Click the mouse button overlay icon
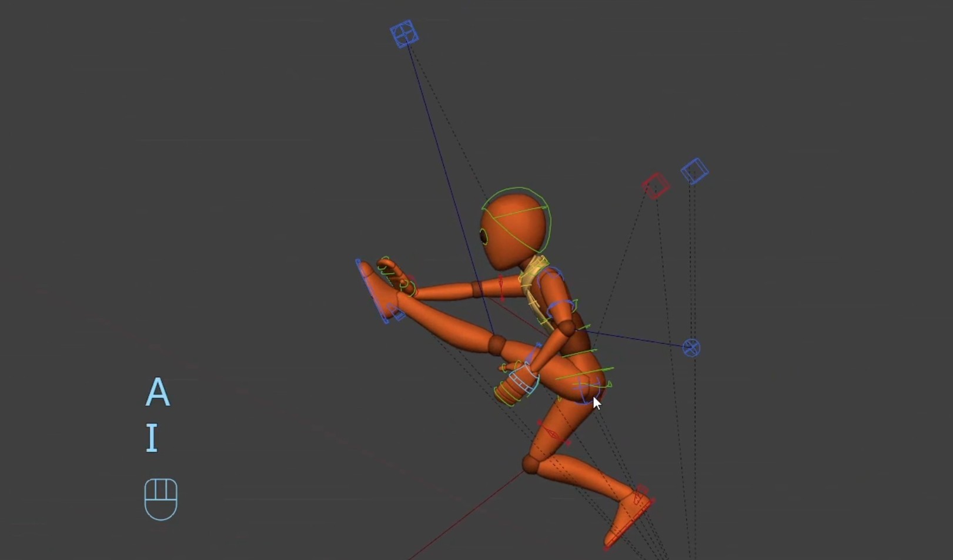 pyautogui.click(x=160, y=499)
